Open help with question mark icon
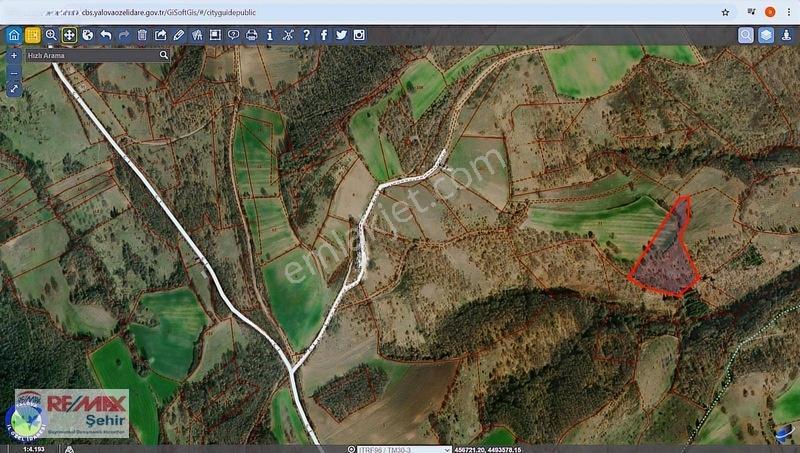 tap(306, 35)
